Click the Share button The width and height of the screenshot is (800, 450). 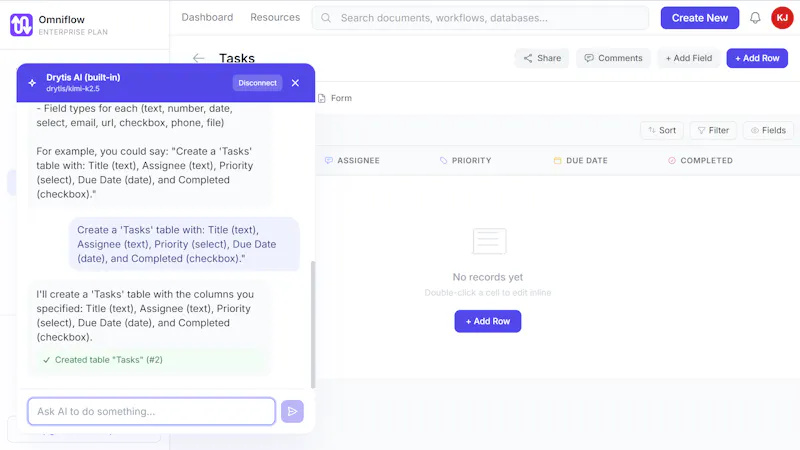point(542,58)
